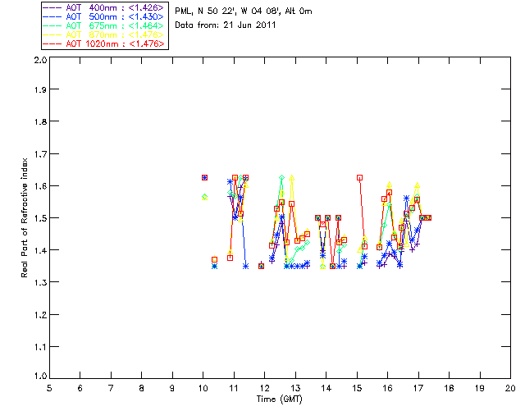525x420 pixels.
Task: Click the x-axis tick label 8
Action: click(x=142, y=388)
